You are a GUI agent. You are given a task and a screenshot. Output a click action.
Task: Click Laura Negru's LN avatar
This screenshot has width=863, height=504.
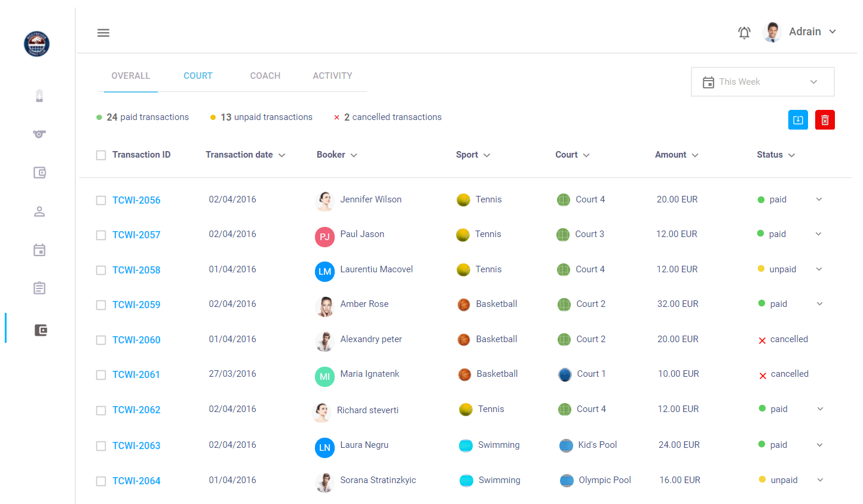325,447
